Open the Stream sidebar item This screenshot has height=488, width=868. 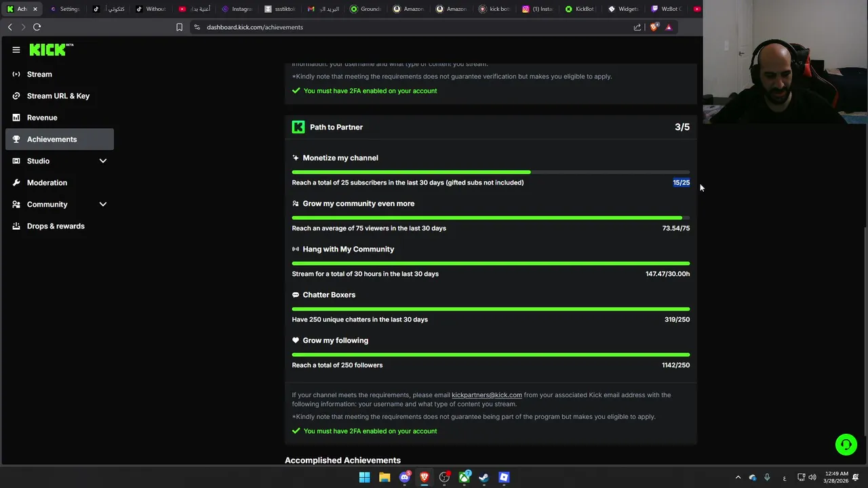pos(60,74)
